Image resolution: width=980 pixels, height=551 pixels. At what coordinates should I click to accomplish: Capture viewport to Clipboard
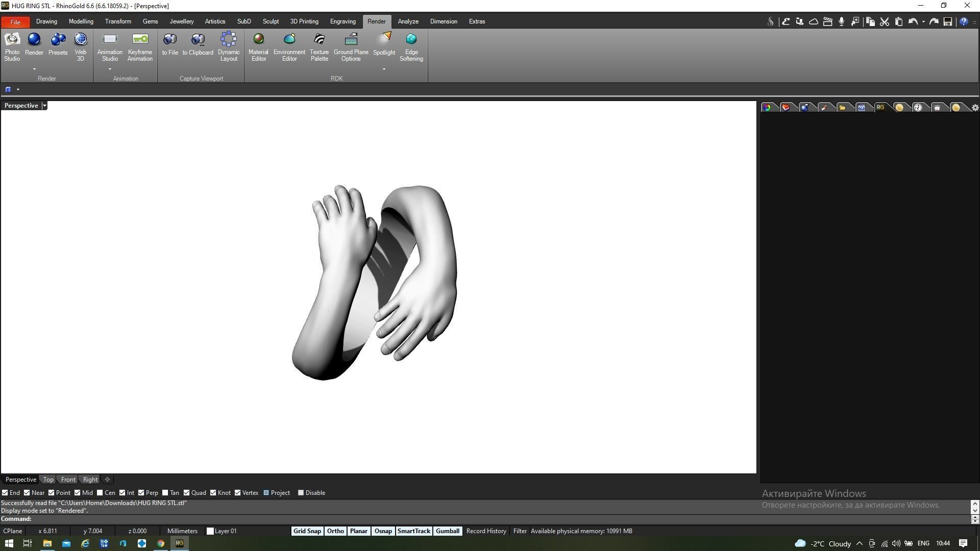(198, 44)
